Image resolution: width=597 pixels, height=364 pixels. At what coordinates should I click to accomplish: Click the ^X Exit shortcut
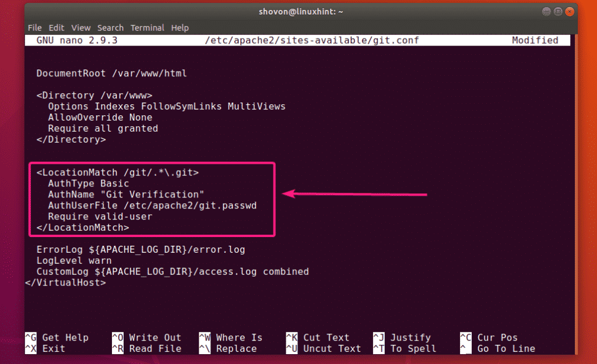coord(45,349)
